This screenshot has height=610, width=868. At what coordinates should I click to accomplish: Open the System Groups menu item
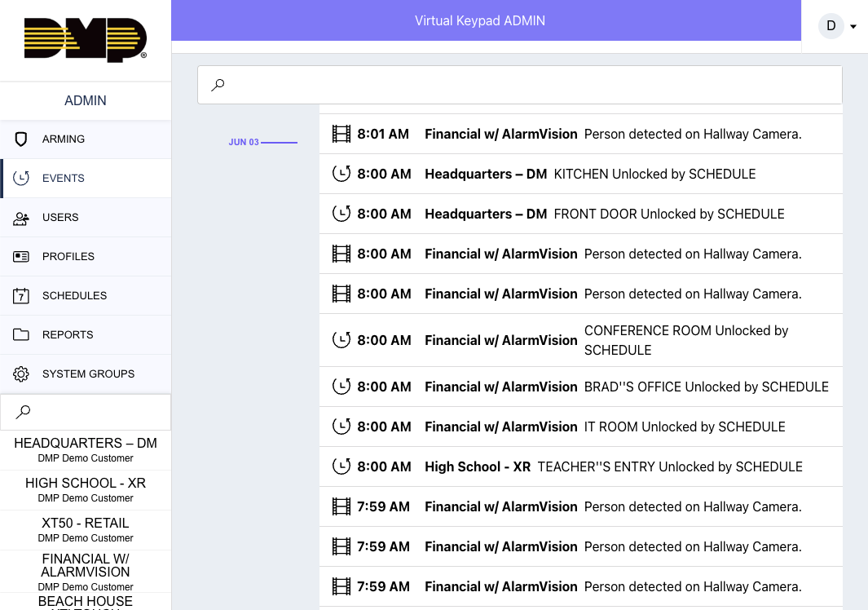(86, 374)
